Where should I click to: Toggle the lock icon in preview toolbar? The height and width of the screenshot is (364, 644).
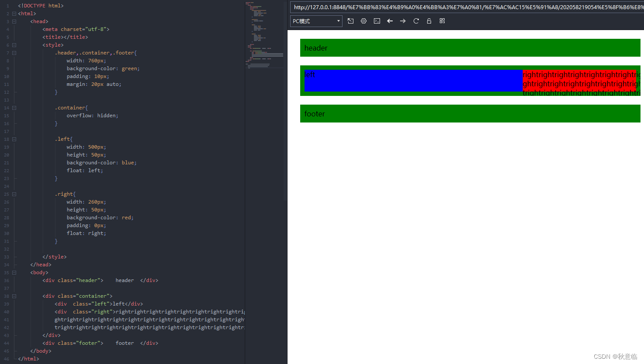pyautogui.click(x=429, y=21)
